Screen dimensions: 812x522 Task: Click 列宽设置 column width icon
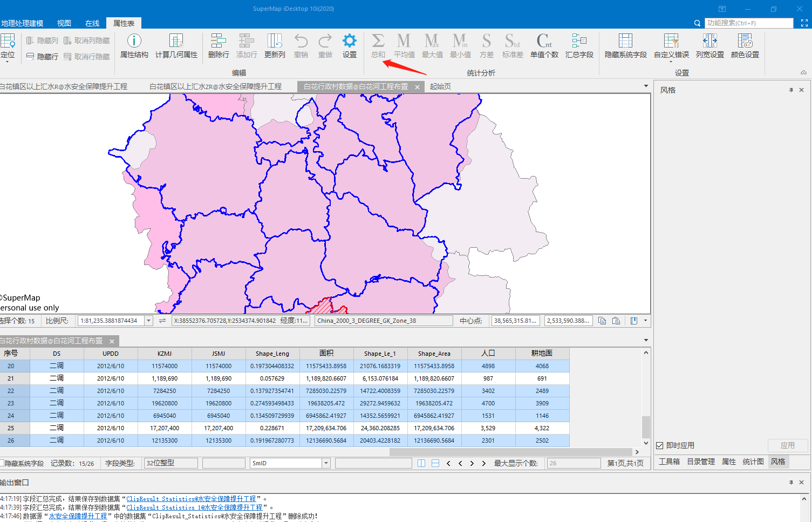pyautogui.click(x=710, y=41)
